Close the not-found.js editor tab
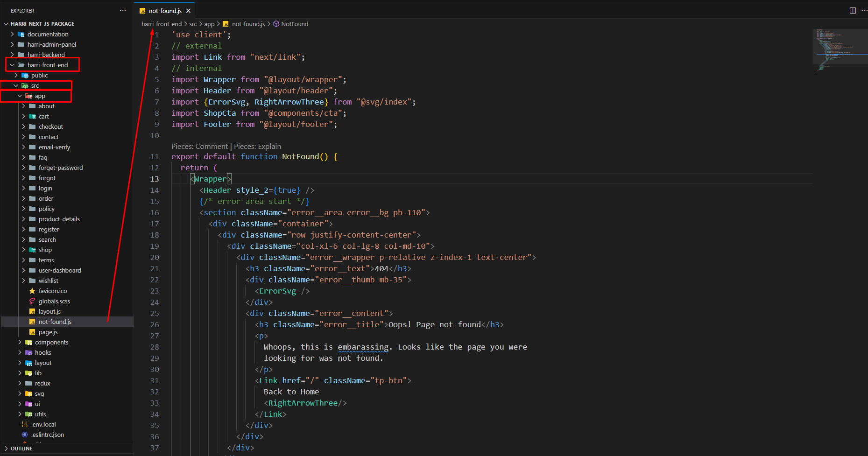The width and height of the screenshot is (868, 456). point(188,11)
